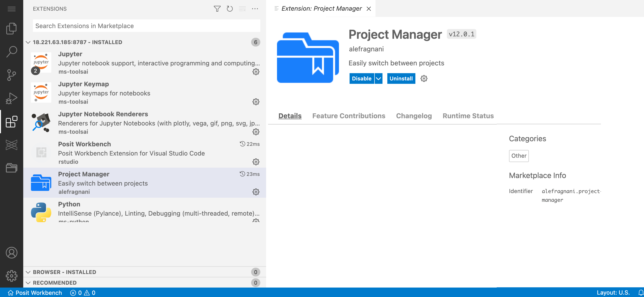Open the hamburger application menu
Screen dimensions: 644x297
(x=12, y=9)
